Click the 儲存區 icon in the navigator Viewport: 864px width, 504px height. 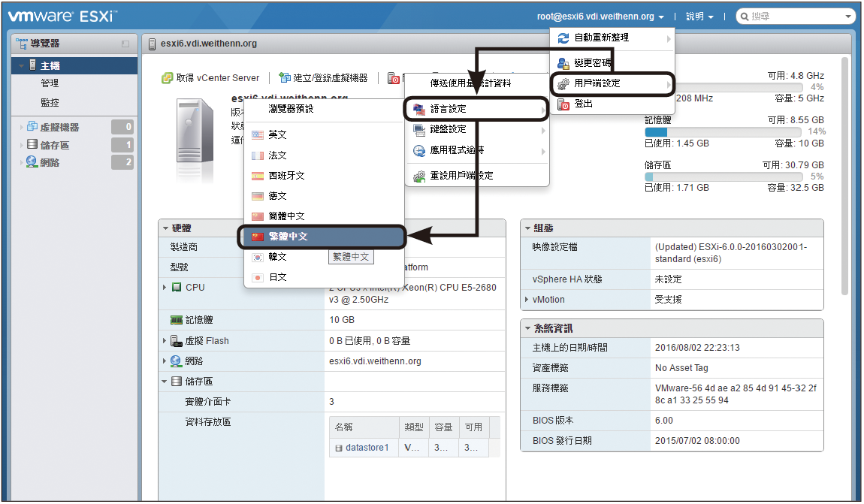click(x=32, y=144)
